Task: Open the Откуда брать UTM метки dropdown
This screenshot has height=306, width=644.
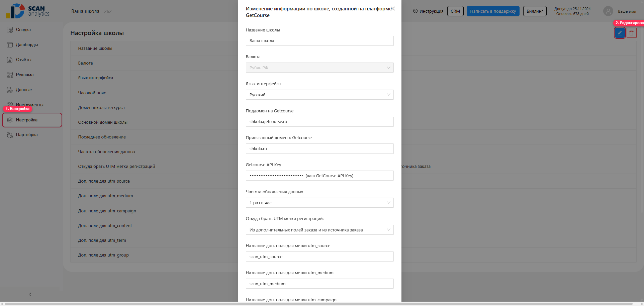Action: (x=319, y=230)
